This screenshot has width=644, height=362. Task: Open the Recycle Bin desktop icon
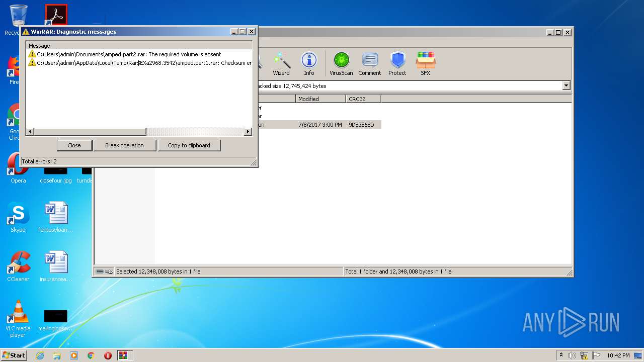pyautogui.click(x=18, y=20)
